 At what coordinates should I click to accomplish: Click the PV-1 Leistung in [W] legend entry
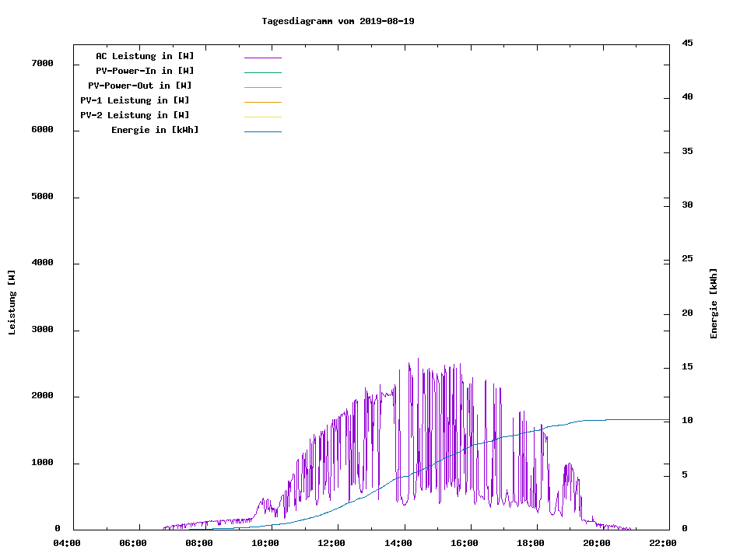point(135,100)
